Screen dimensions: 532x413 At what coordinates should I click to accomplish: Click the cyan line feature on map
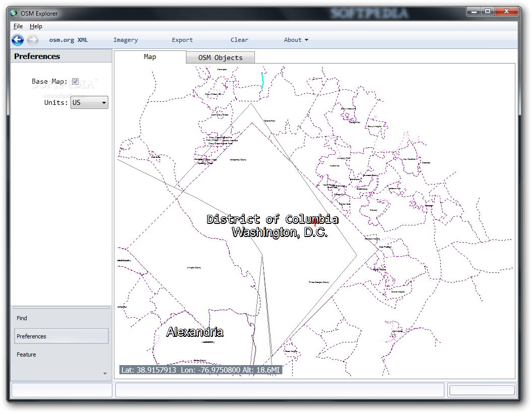click(262, 80)
